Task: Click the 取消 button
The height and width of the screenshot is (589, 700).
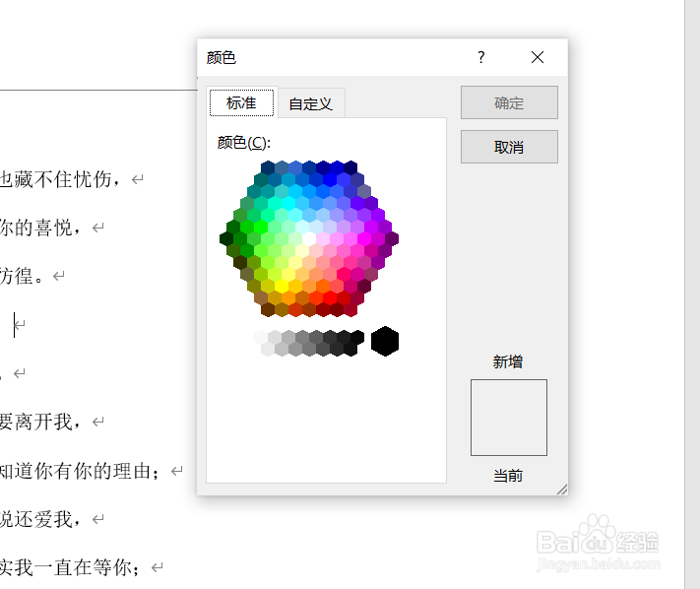Action: click(x=509, y=147)
